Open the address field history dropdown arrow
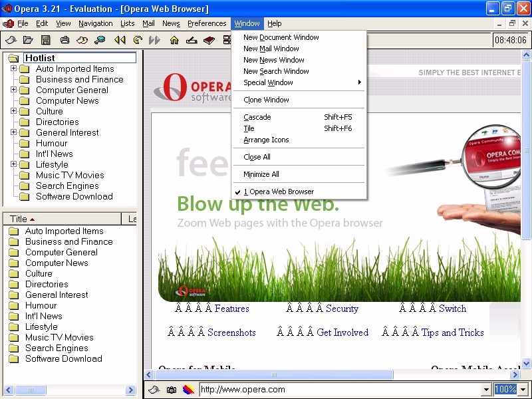532x399 pixels. (486, 390)
